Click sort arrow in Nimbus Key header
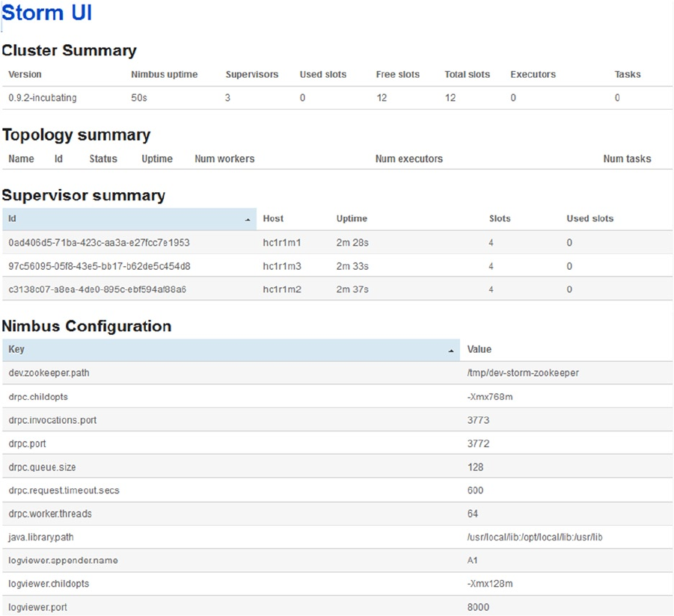The width and height of the screenshot is (674, 616). point(451,351)
